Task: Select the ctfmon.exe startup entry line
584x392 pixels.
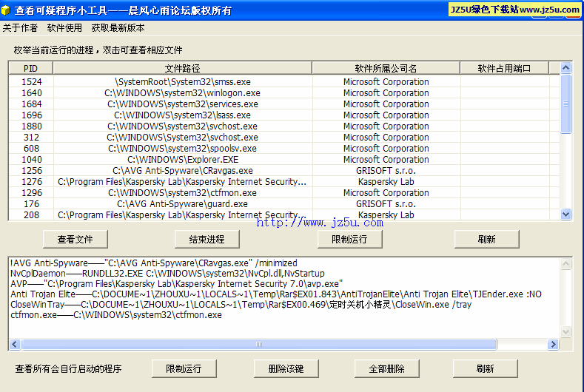Action: [x=116, y=315]
